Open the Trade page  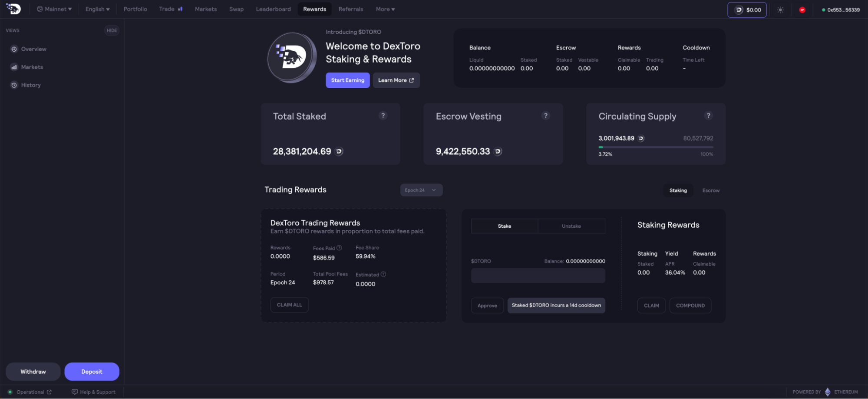(x=171, y=9)
